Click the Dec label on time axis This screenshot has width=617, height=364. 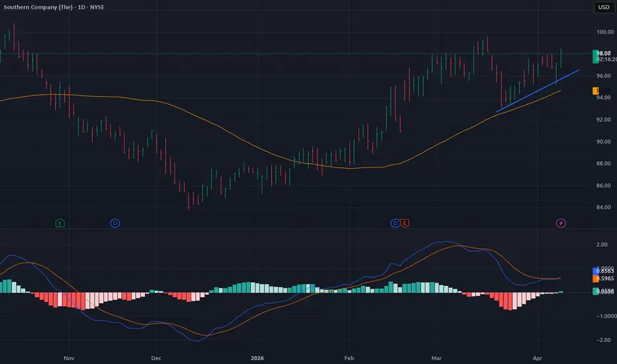click(x=156, y=358)
